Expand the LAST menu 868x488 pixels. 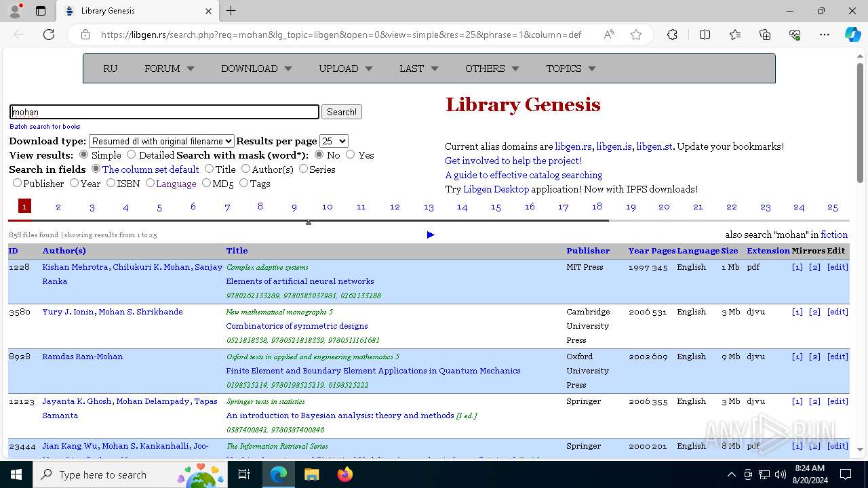point(419,68)
